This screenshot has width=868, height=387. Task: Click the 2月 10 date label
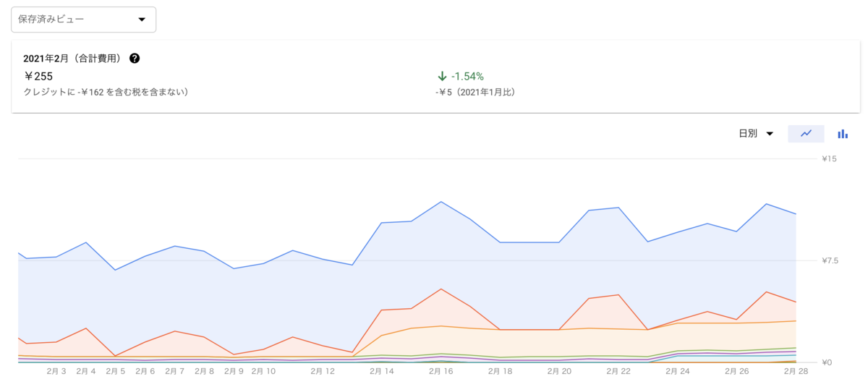263,371
